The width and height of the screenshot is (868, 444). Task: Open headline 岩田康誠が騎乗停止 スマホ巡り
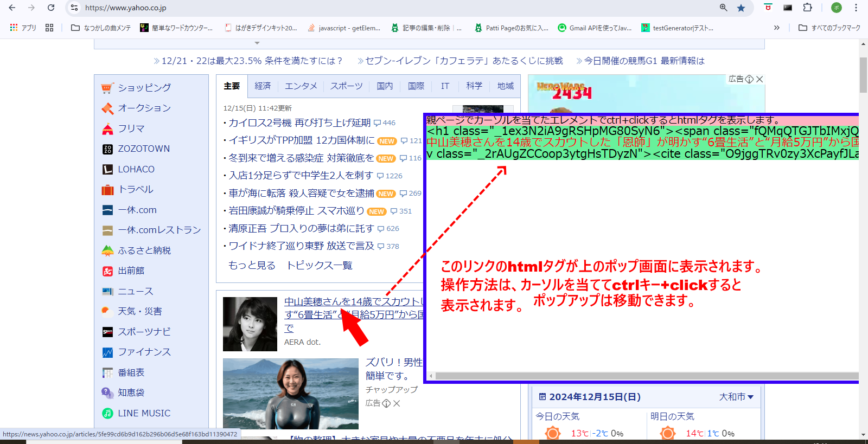coord(296,211)
